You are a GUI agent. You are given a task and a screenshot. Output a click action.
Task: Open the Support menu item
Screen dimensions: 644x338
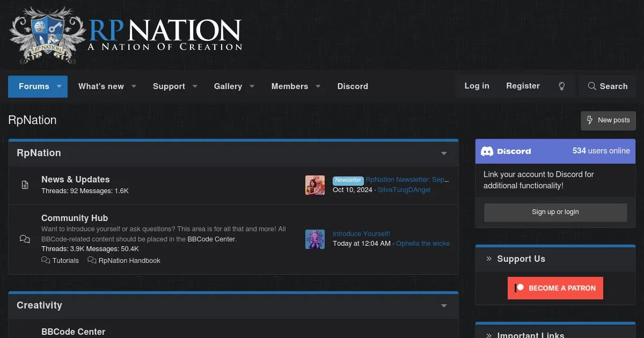169,86
